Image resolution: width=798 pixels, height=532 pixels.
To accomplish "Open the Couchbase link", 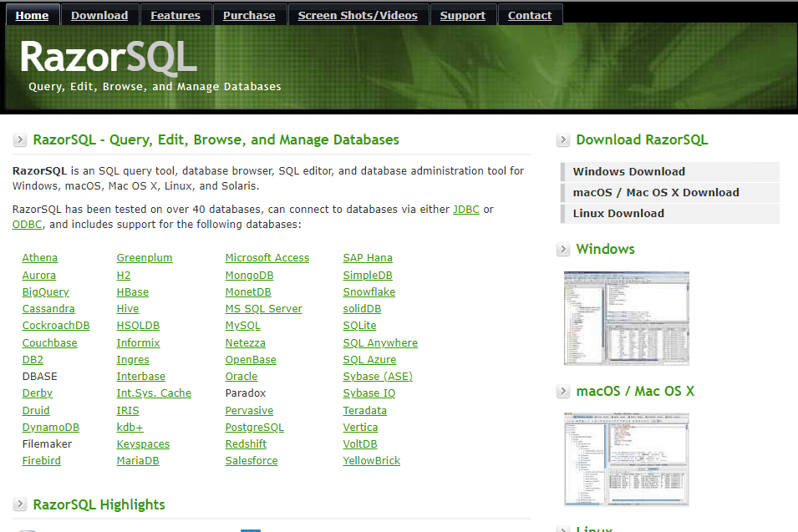I will click(49, 342).
